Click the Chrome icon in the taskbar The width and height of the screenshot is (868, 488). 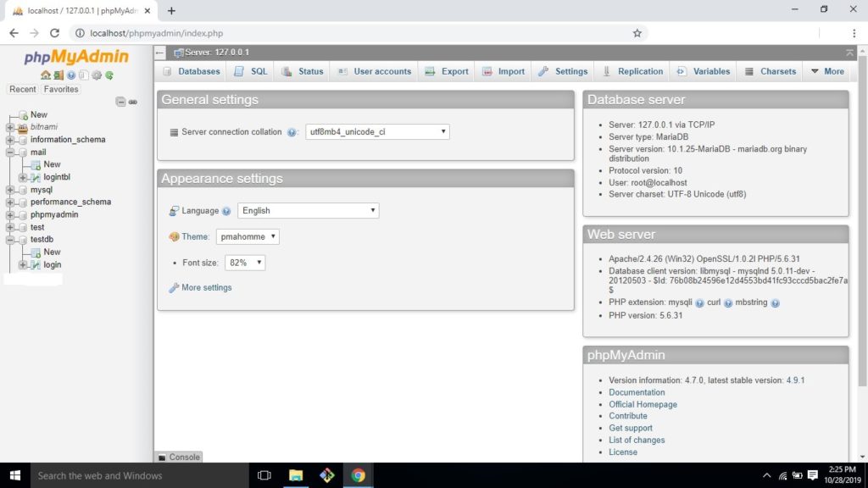coord(359,475)
